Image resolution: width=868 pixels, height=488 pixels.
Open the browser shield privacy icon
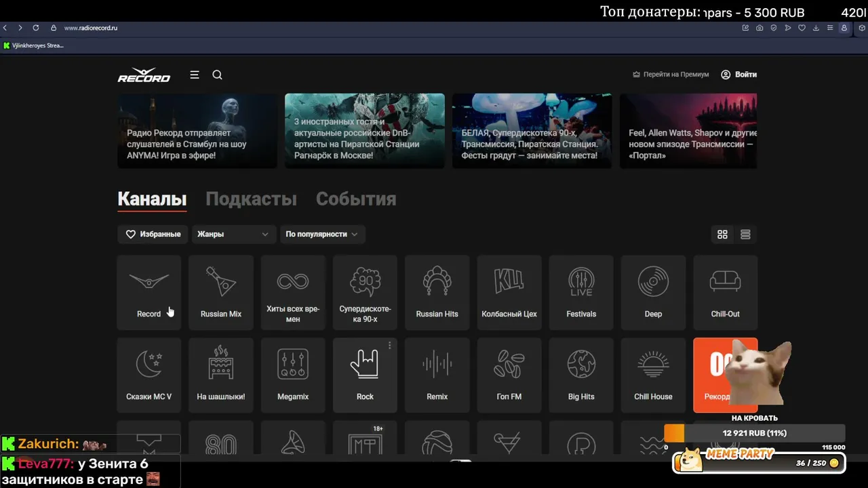(774, 28)
